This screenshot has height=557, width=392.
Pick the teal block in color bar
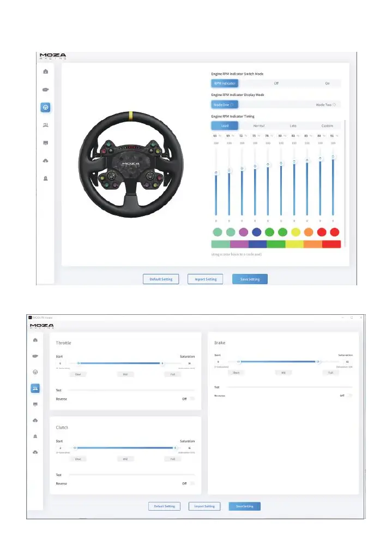coord(220,244)
